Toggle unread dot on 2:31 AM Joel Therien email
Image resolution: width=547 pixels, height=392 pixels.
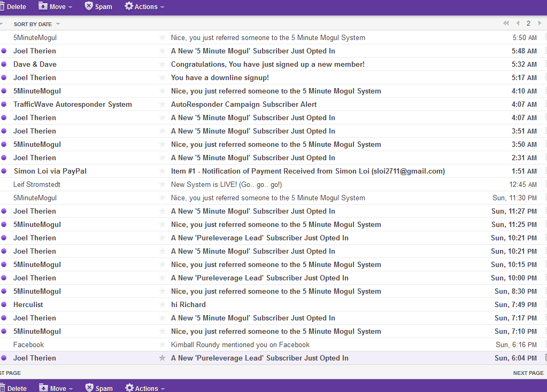point(4,158)
